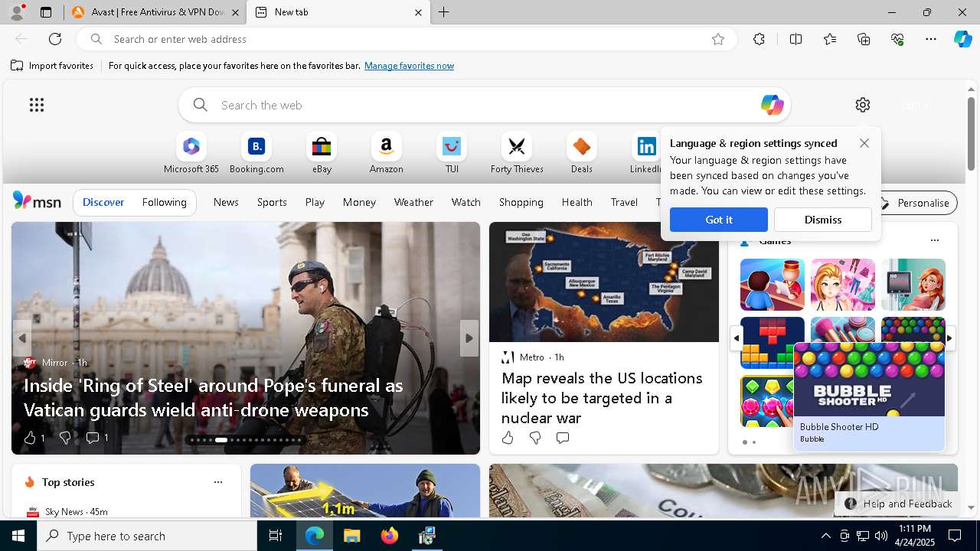
Task: Click the web search field
Action: click(x=484, y=105)
